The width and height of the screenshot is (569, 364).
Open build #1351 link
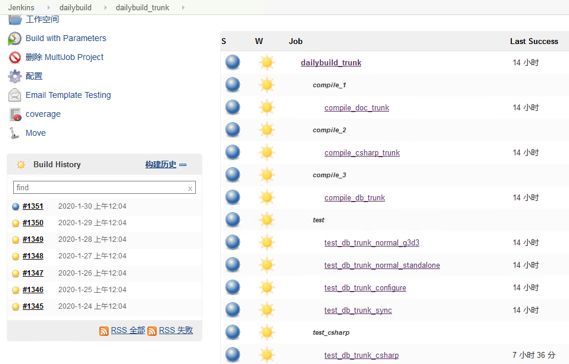click(x=33, y=206)
